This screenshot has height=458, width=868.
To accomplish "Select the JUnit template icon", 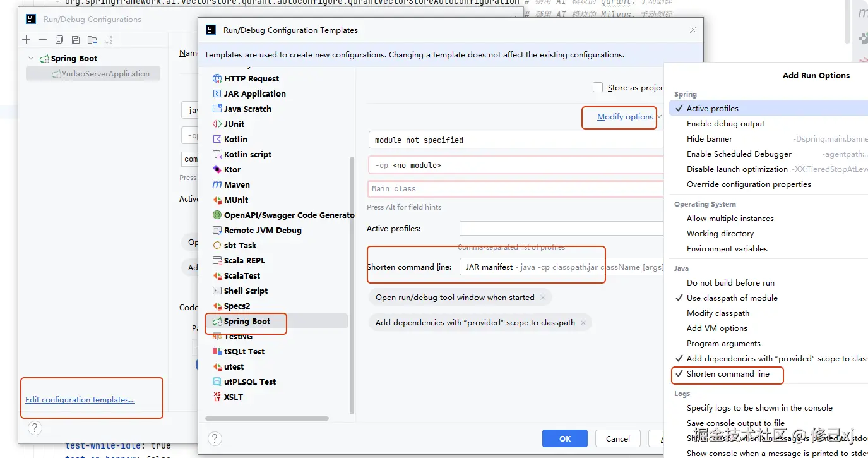I will click(217, 124).
